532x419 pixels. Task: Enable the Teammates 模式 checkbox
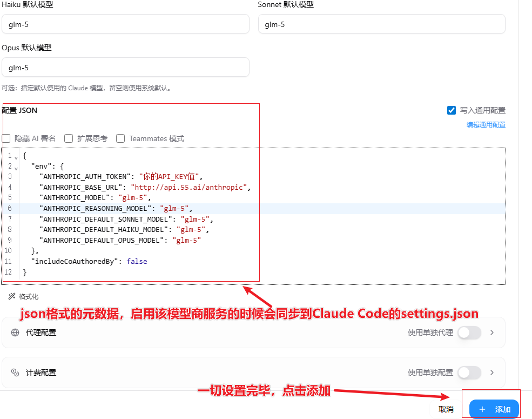(x=120, y=138)
